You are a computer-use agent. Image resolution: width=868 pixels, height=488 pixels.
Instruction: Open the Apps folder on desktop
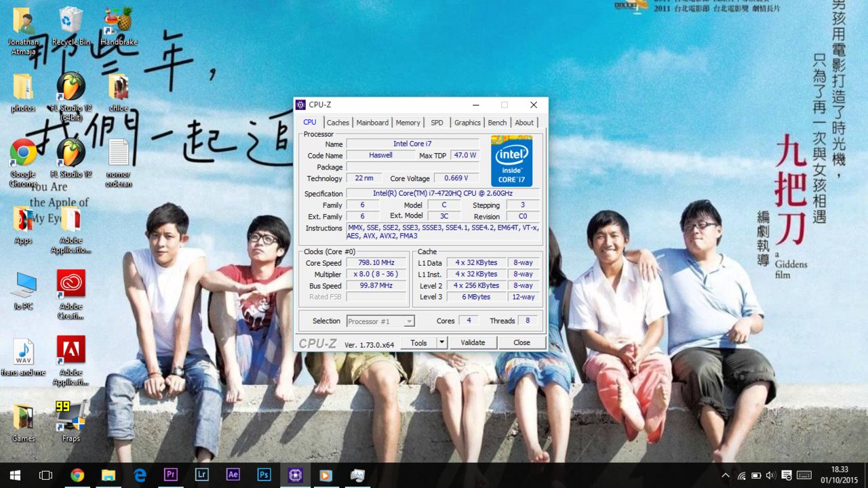23,225
